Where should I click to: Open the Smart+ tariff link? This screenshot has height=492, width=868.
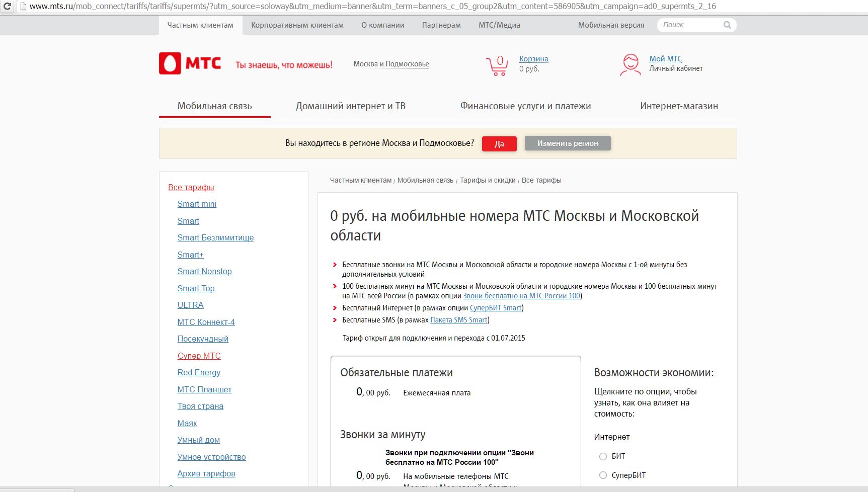(190, 255)
